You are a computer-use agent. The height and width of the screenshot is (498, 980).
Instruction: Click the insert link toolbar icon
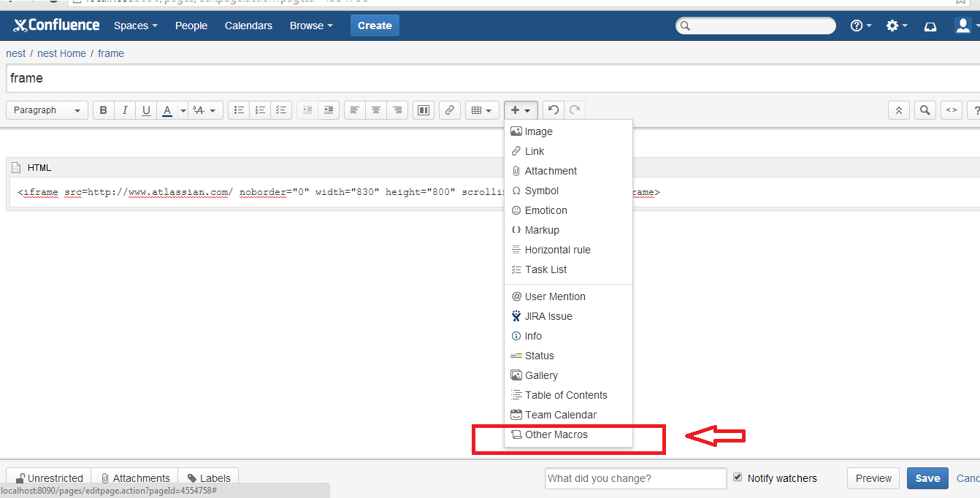(450, 110)
